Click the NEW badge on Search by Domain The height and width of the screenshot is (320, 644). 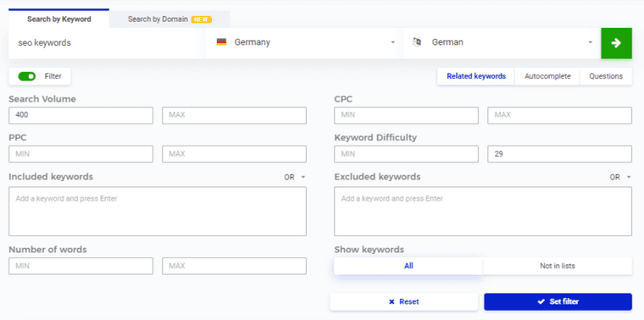tap(202, 19)
